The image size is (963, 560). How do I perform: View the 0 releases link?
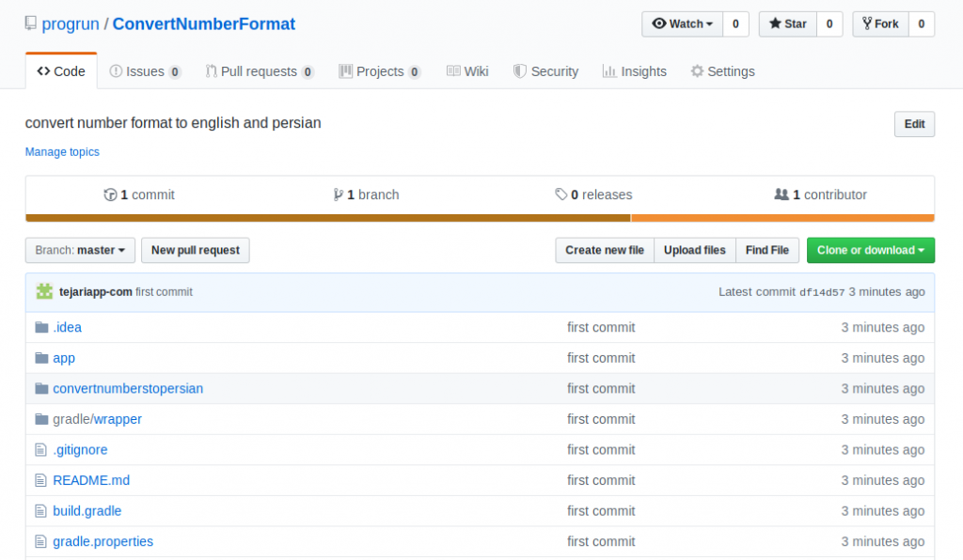point(593,195)
